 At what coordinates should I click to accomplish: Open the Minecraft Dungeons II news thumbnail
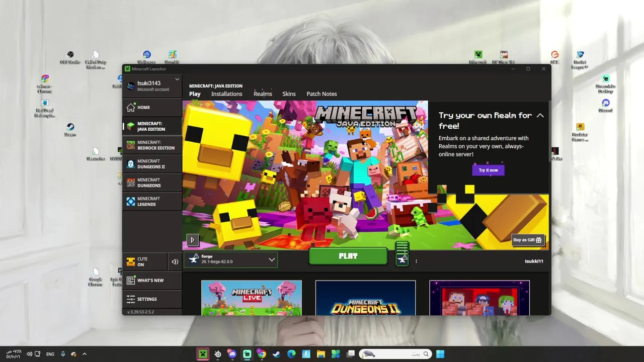point(365,298)
